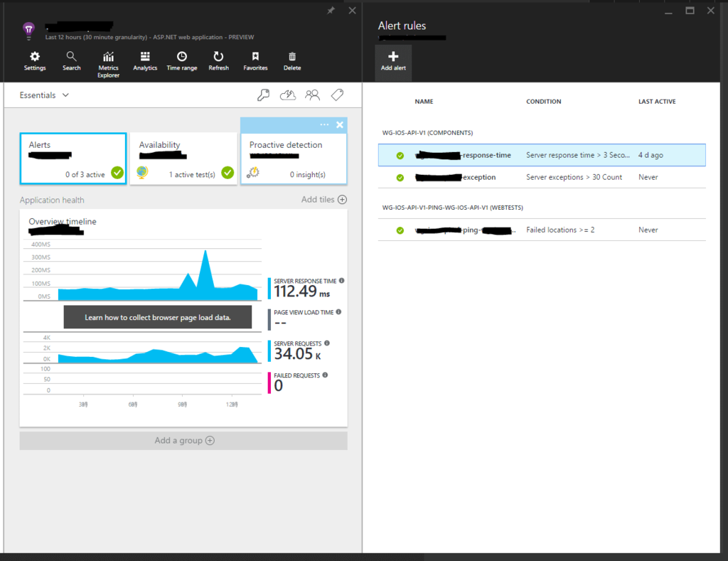This screenshot has width=728, height=561.
Task: Click the Page View Load Time info icon
Action: click(338, 312)
